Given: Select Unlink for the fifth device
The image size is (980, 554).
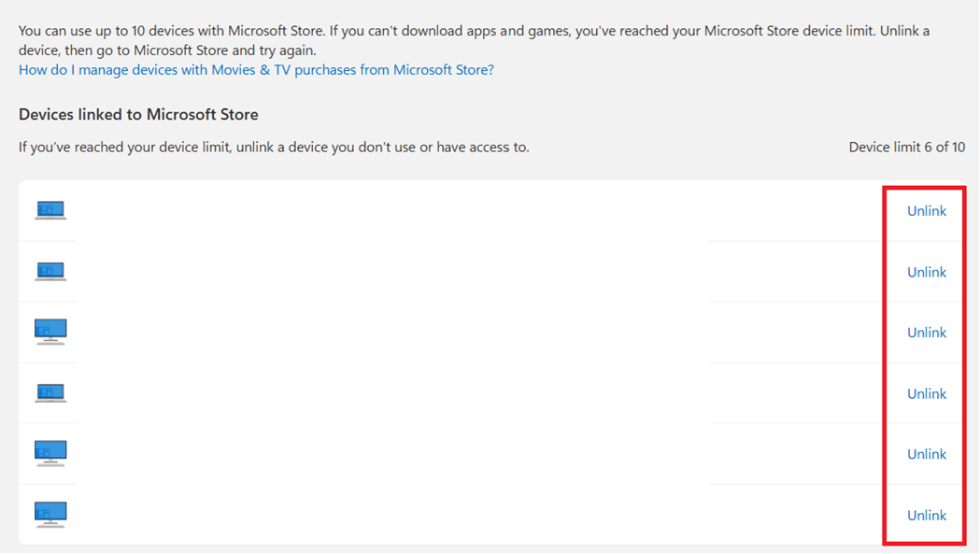Looking at the screenshot, I should [x=926, y=454].
